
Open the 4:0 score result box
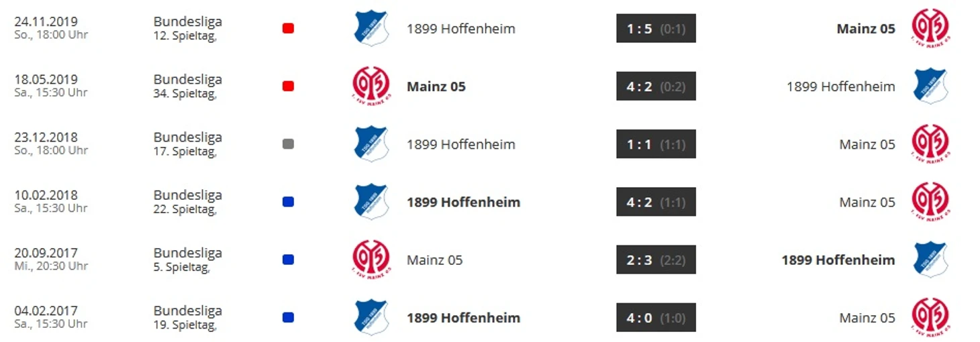pos(656,317)
